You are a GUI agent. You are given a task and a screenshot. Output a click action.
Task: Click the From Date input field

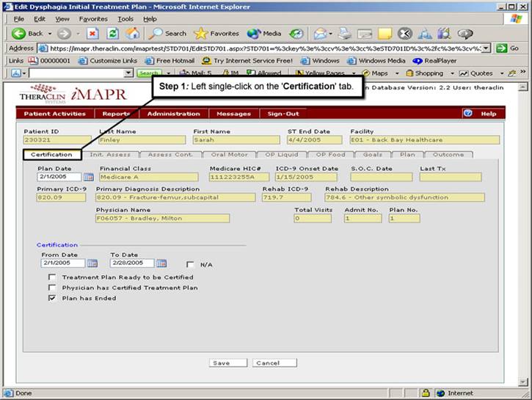point(62,263)
